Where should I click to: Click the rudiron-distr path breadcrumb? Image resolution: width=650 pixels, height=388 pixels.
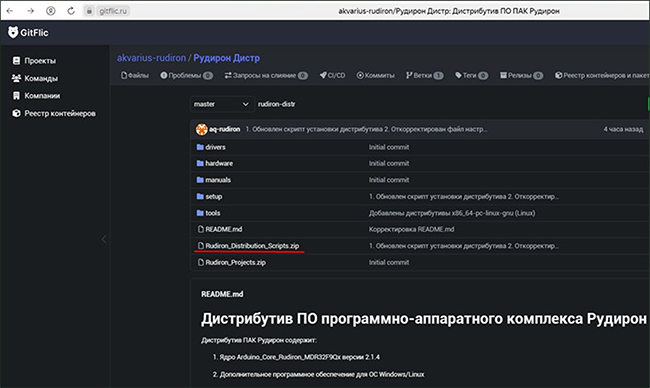[276, 104]
